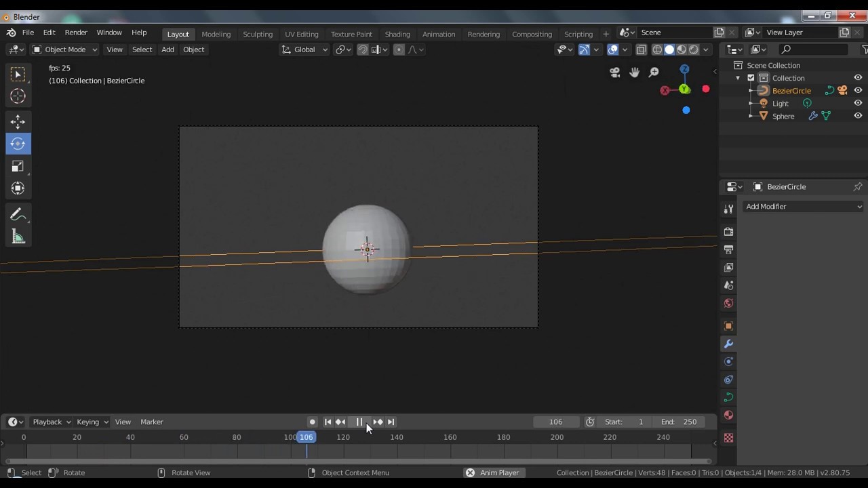Screen dimensions: 868x488
Task: Open the Object Constraints properties tab
Action: click(728, 380)
